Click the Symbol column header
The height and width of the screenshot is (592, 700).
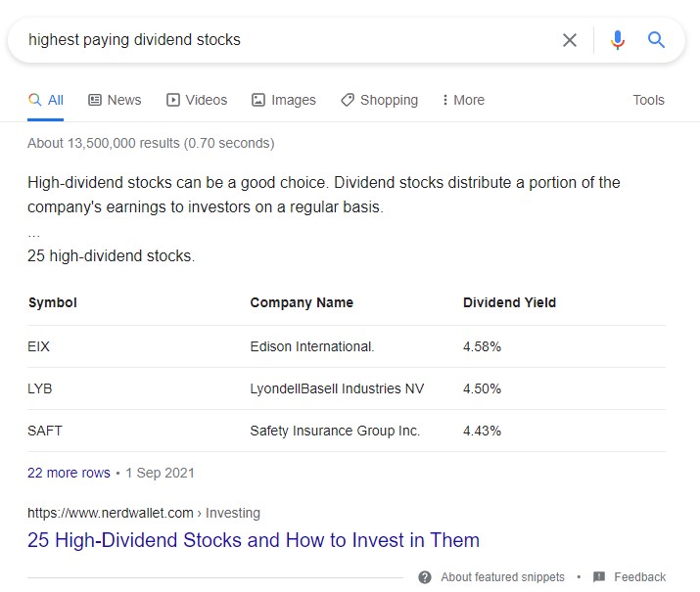coord(53,302)
